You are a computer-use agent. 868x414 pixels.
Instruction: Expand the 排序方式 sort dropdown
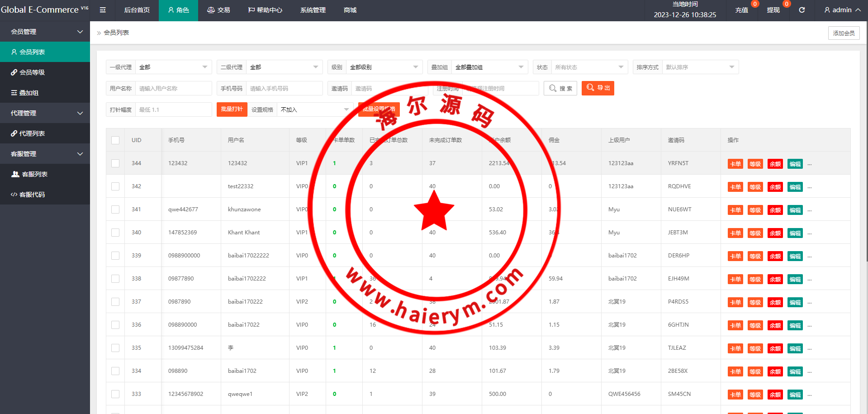pyautogui.click(x=700, y=67)
